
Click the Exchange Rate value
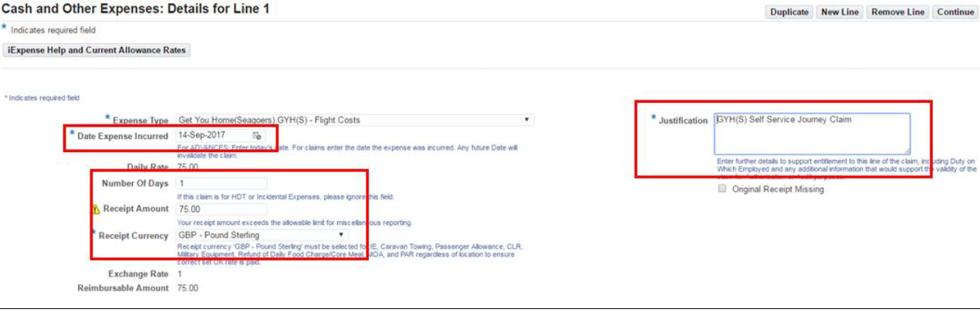pyautogui.click(x=180, y=274)
